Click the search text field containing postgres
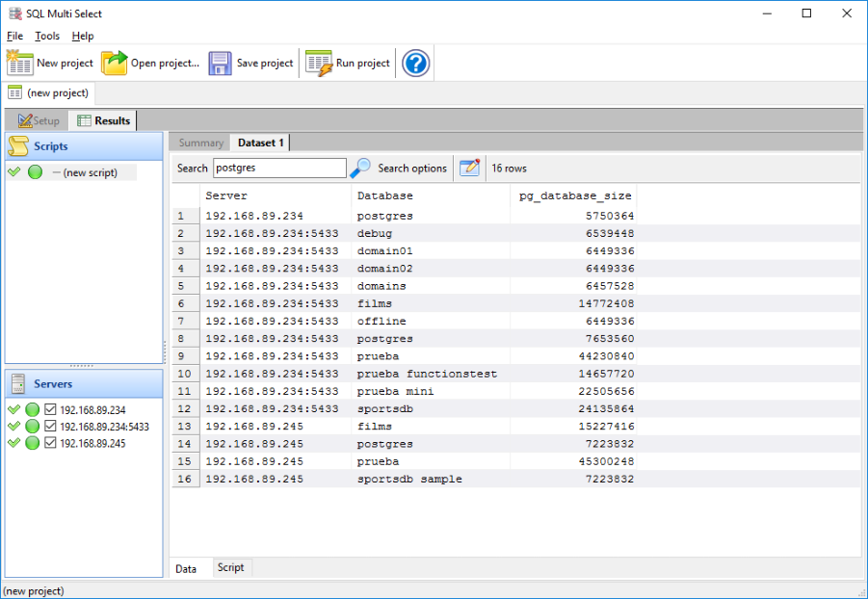Screen dimensions: 868x599 278,168
